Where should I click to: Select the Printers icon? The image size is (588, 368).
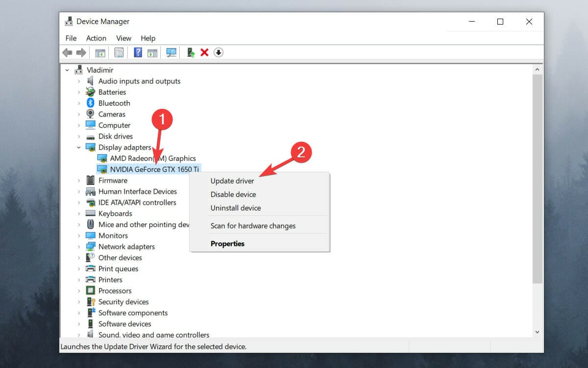tap(90, 280)
